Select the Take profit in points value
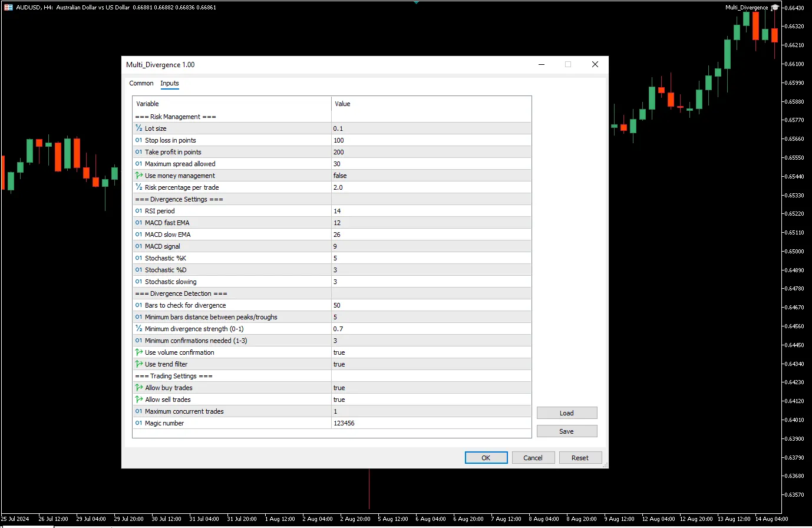 point(431,152)
